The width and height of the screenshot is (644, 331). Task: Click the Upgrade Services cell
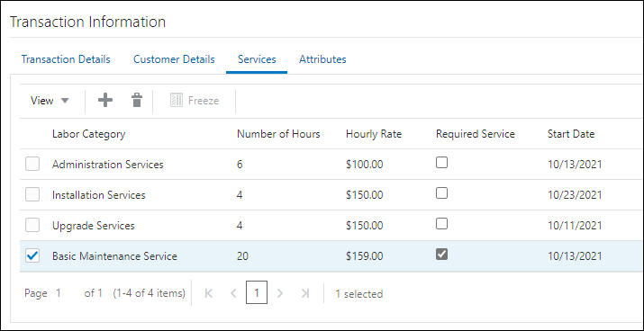(94, 226)
